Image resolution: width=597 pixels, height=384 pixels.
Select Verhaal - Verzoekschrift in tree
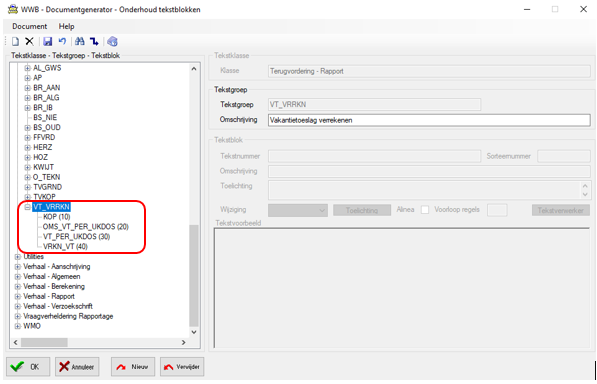(58, 306)
